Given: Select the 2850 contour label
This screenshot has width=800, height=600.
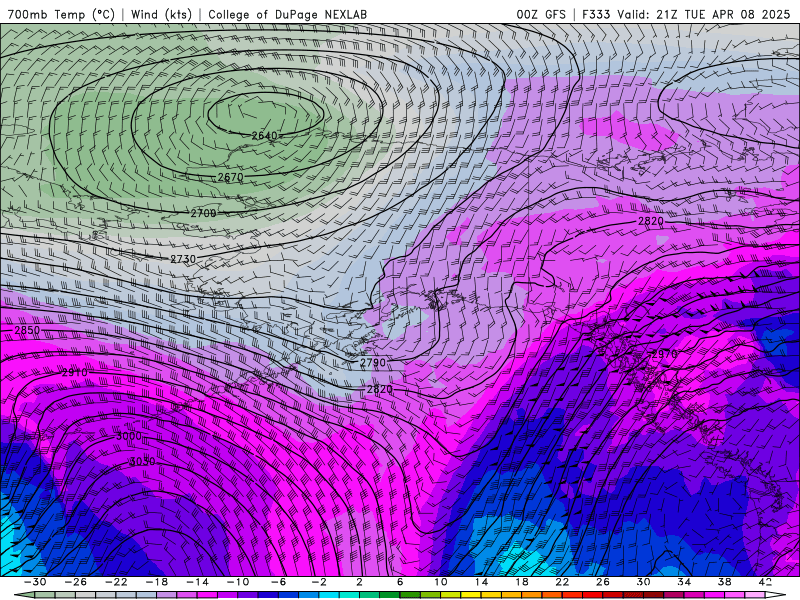Looking at the screenshot, I should tap(27, 330).
